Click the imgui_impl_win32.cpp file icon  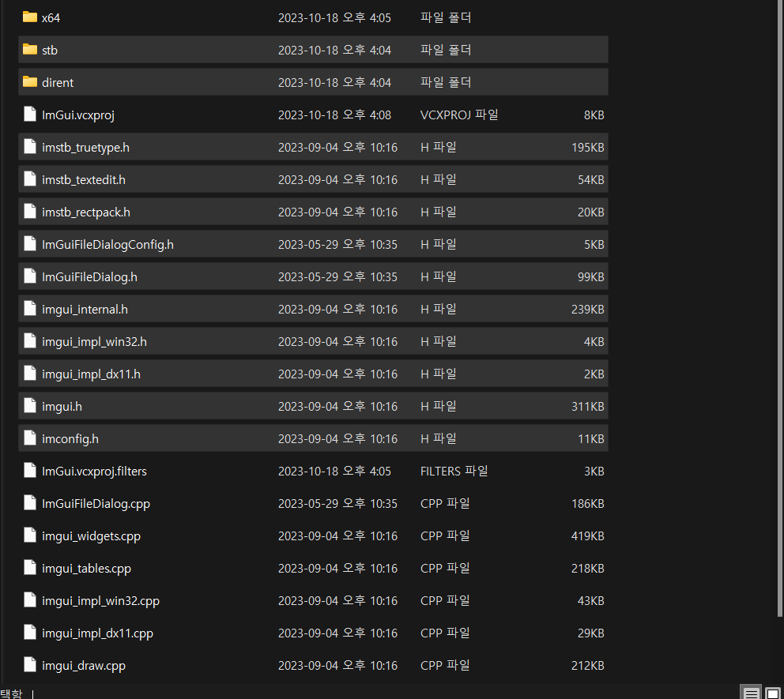(x=30, y=600)
